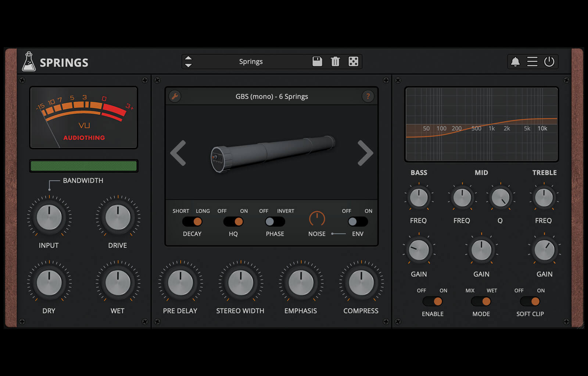Click the INPUT knob

(49, 217)
